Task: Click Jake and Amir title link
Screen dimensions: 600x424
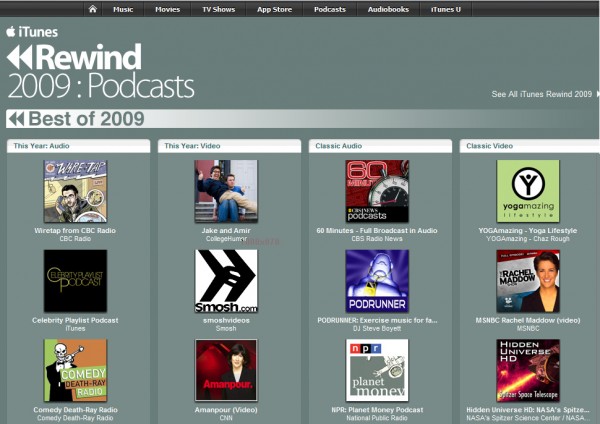Action: tap(226, 231)
